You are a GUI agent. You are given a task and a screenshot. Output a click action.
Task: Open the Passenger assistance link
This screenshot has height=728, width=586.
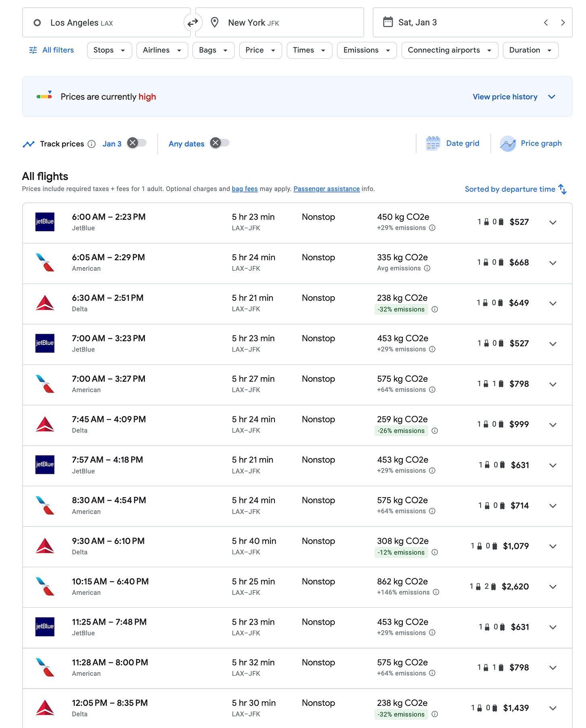pos(326,189)
